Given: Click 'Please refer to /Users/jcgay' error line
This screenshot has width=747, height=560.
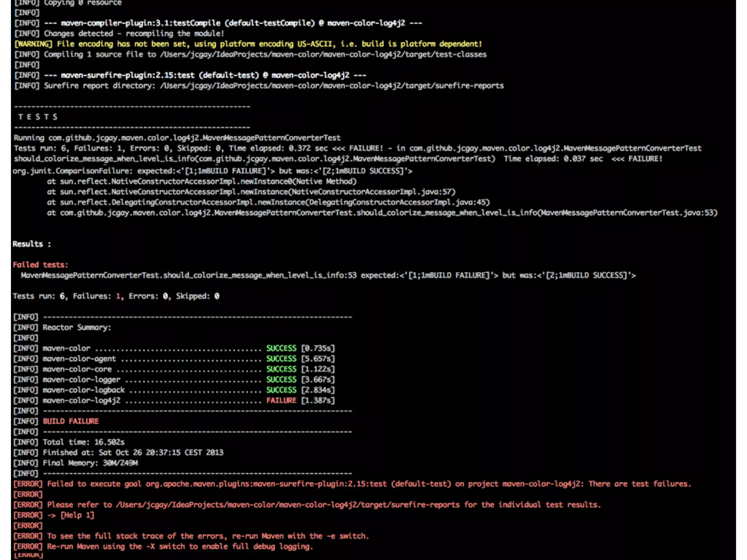Looking at the screenshot, I should [x=307, y=505].
